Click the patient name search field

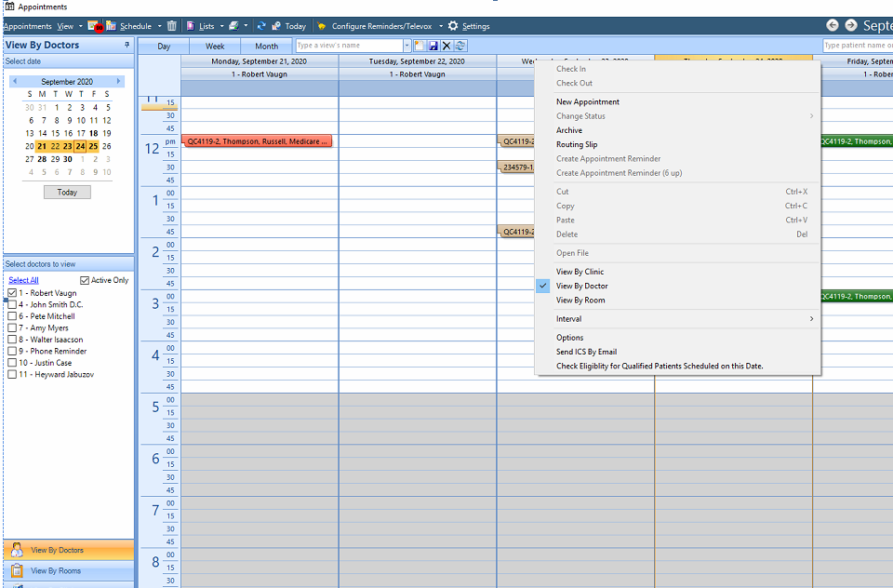click(x=858, y=45)
